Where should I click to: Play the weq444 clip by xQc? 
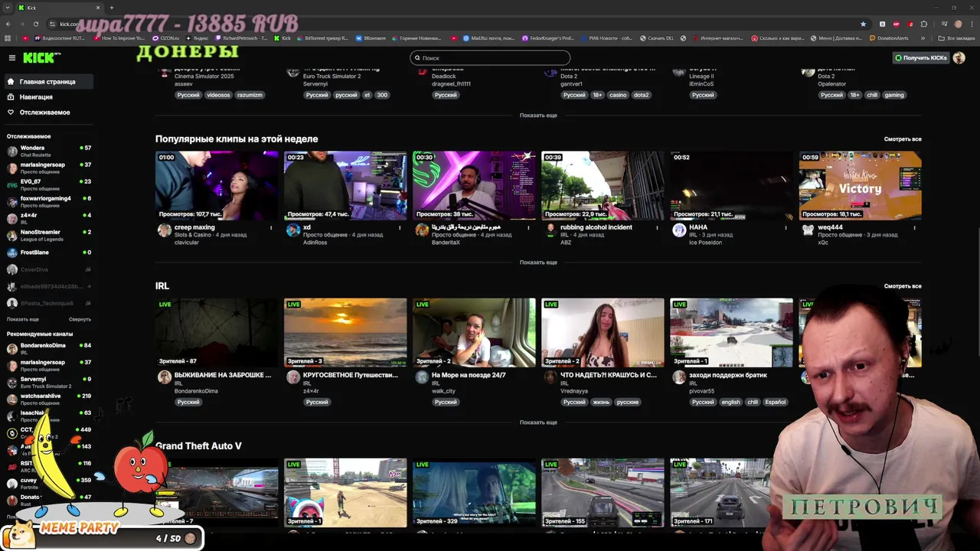click(x=860, y=185)
